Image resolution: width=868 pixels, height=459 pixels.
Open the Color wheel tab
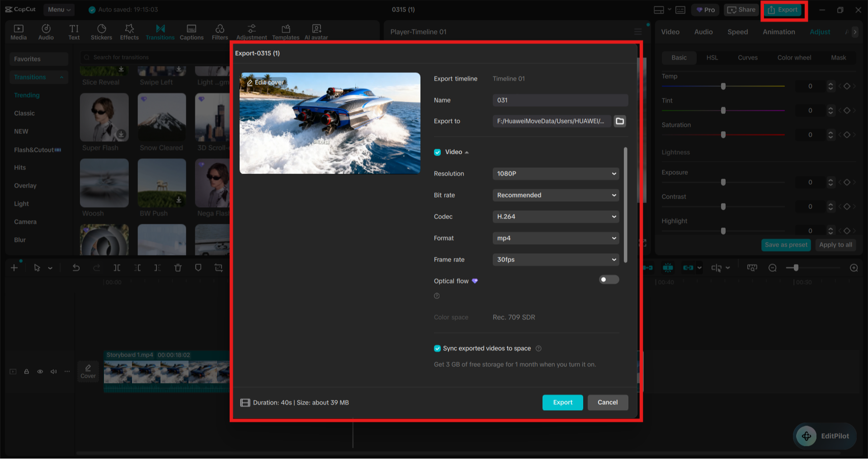click(x=794, y=58)
